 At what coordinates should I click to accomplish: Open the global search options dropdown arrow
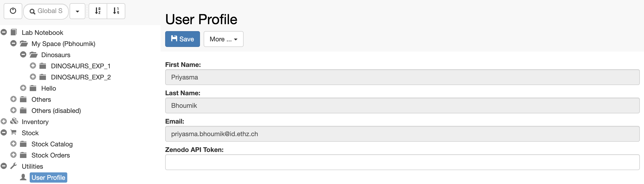click(x=77, y=11)
